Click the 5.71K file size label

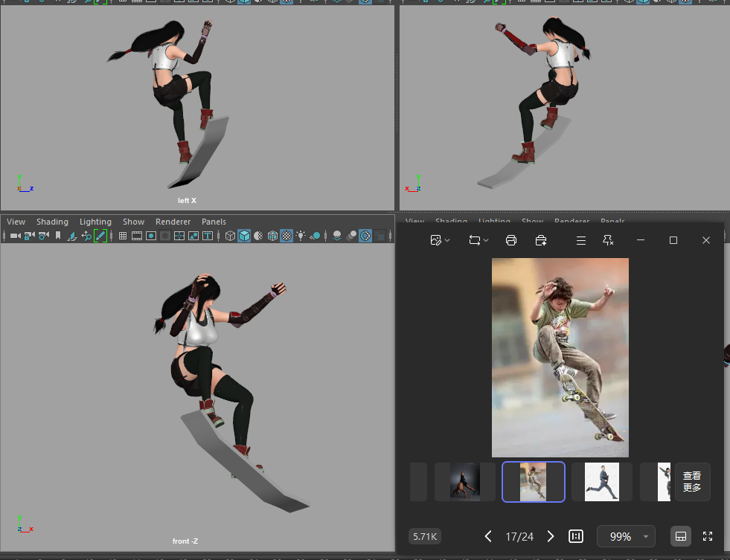[x=425, y=536]
